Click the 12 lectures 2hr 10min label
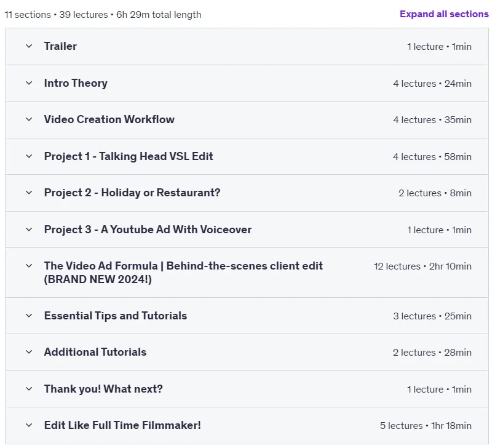 422,266
